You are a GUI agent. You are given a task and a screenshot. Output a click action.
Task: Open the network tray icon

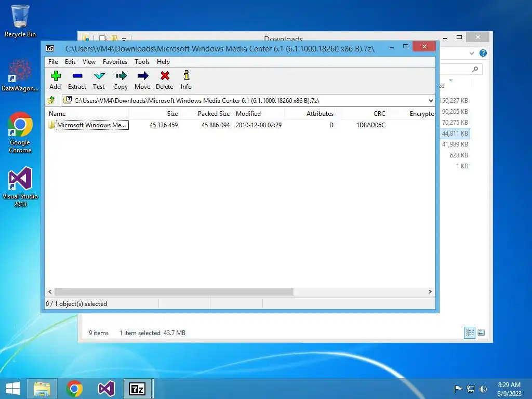470,389
